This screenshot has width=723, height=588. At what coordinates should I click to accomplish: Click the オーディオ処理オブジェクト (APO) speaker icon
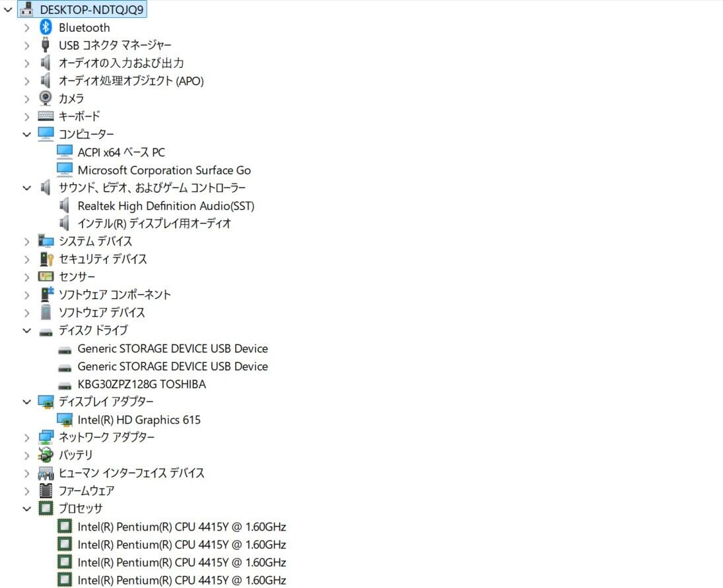point(45,81)
